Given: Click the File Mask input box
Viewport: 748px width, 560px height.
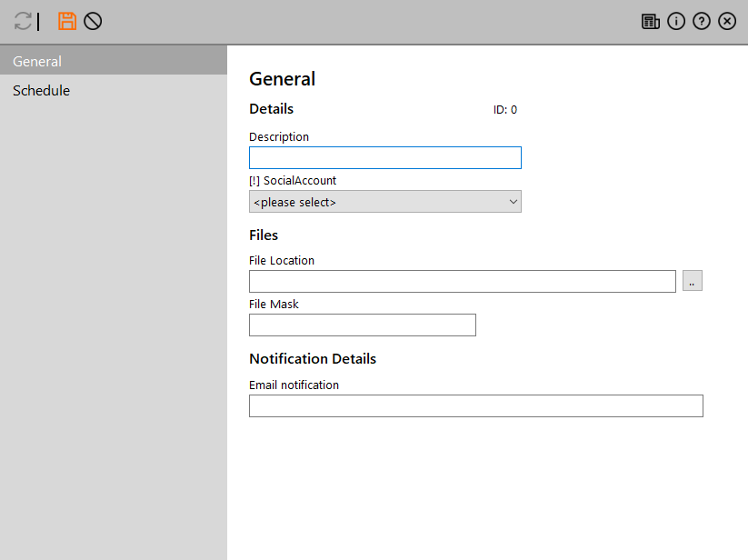Looking at the screenshot, I should 362,325.
